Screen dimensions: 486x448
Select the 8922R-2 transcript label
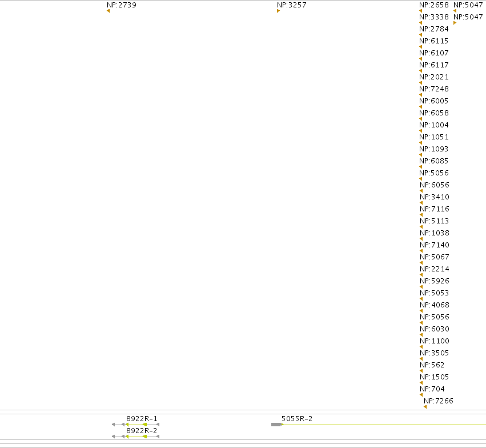point(142,431)
